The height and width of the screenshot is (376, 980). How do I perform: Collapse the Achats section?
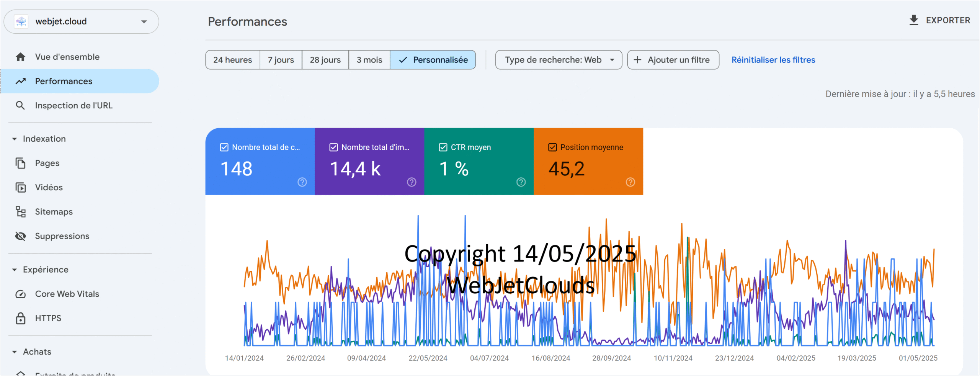(x=15, y=352)
